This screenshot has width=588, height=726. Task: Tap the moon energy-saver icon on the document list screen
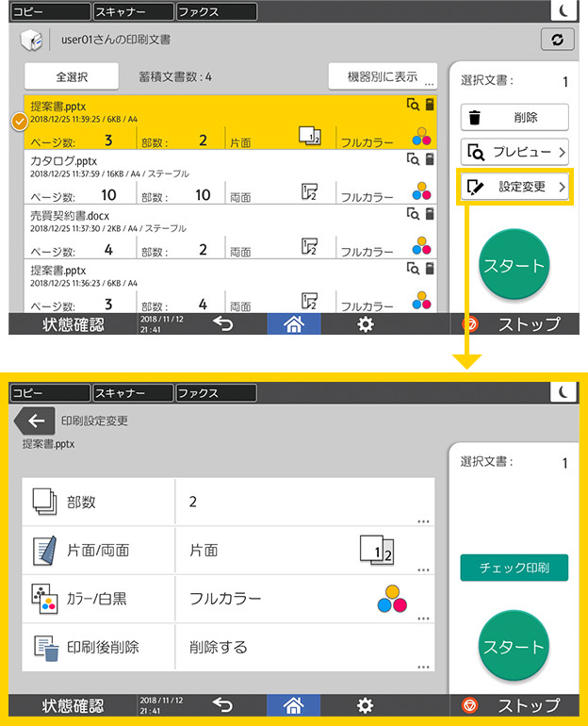click(x=563, y=11)
